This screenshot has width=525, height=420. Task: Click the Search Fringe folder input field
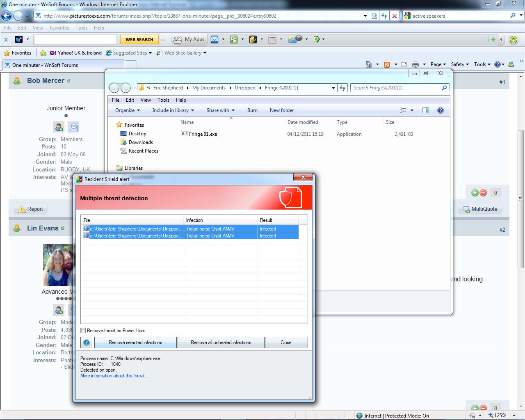click(396, 88)
